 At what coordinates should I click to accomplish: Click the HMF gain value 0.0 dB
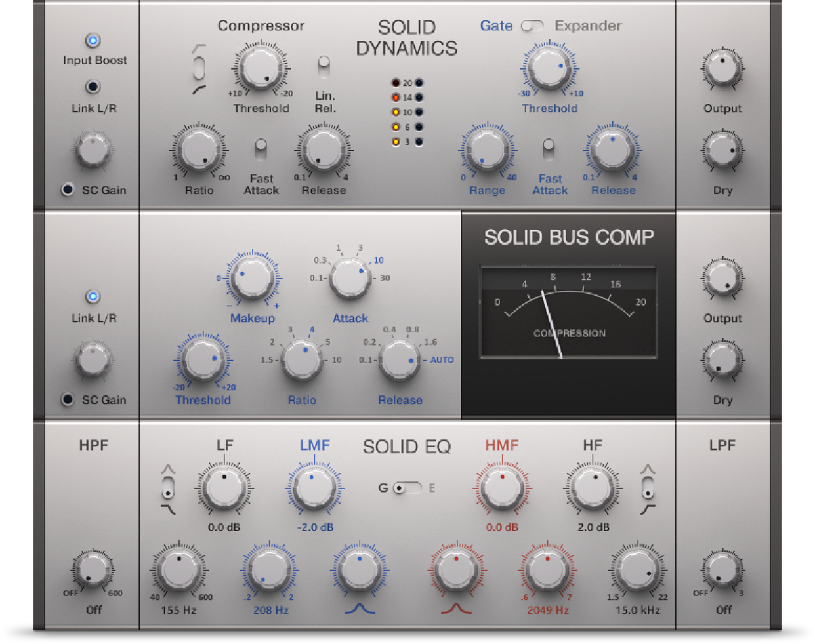(x=502, y=527)
